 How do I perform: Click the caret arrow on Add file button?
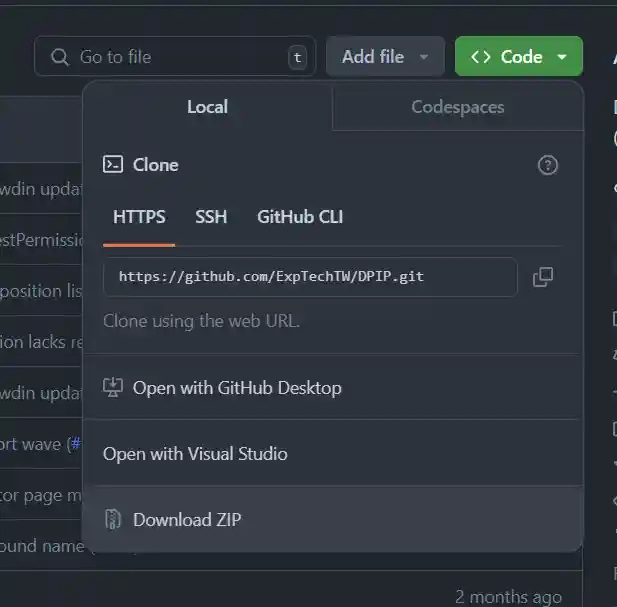(424, 57)
